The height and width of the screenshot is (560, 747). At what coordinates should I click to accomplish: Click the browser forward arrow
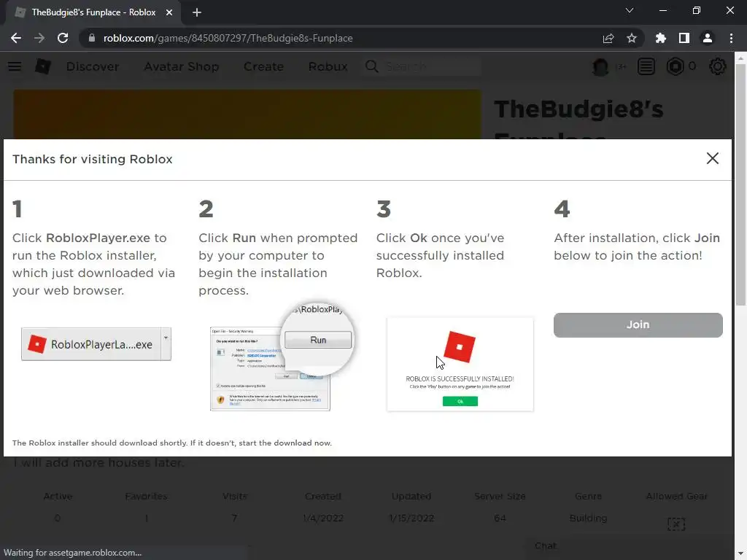tap(39, 38)
